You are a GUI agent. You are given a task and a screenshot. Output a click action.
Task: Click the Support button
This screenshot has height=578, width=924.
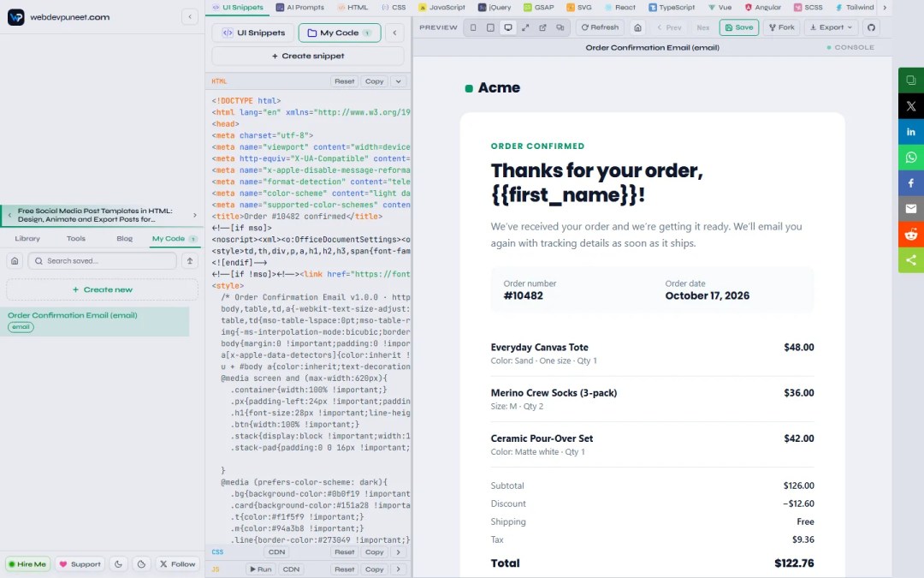coord(80,563)
